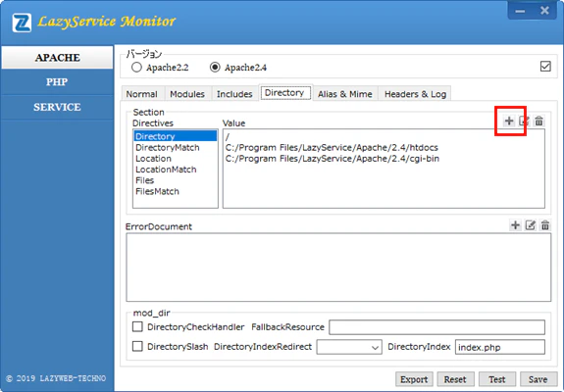Open the Headers & Log tab
Screen dimensions: 564x392
click(x=415, y=94)
